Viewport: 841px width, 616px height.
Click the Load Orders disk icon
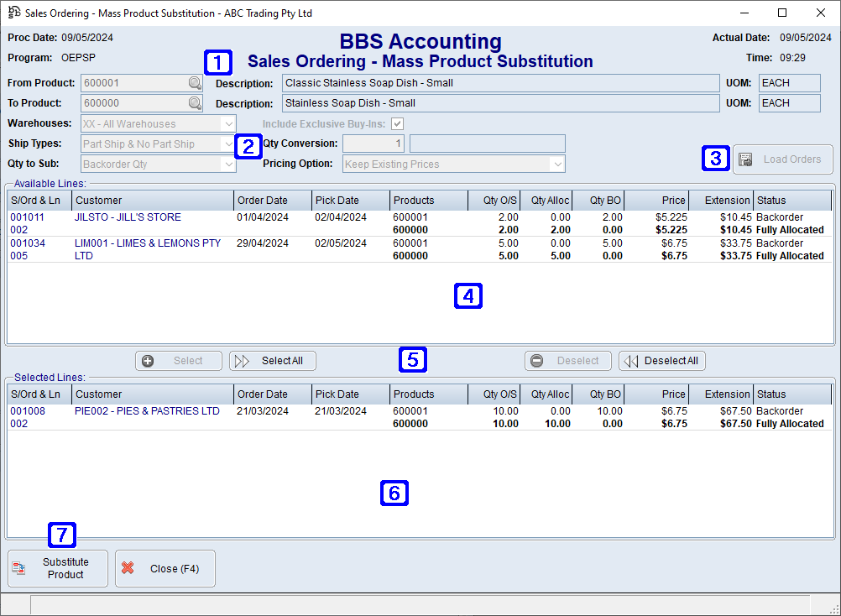tap(746, 159)
